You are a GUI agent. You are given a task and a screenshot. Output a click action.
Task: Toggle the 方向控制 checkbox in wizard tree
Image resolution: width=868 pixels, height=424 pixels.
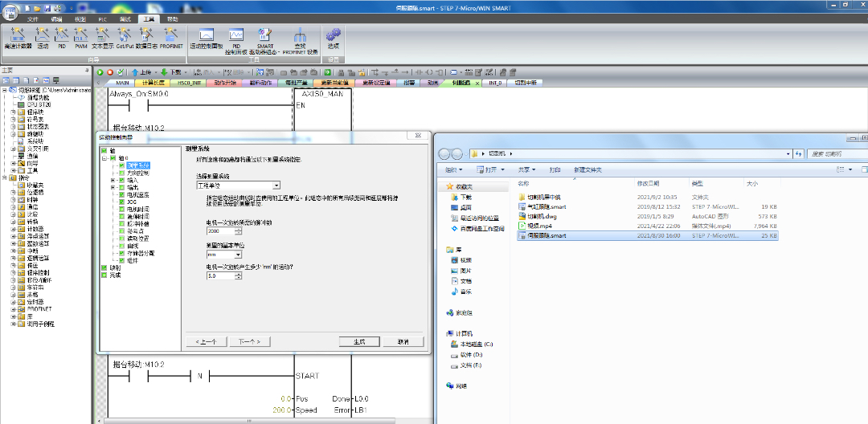(122, 173)
